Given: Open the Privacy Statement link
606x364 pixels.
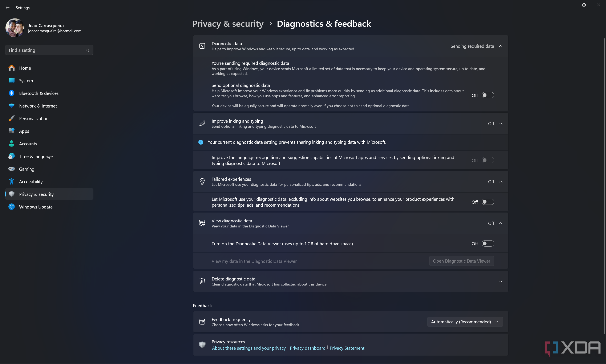Looking at the screenshot, I should [x=347, y=348].
